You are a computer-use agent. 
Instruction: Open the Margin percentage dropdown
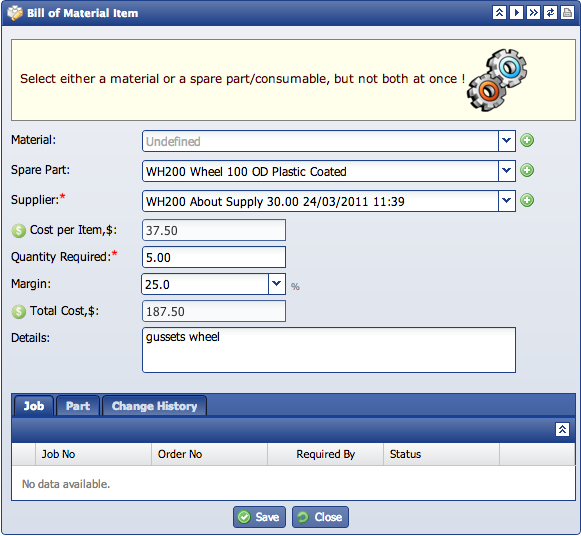pyautogui.click(x=276, y=284)
